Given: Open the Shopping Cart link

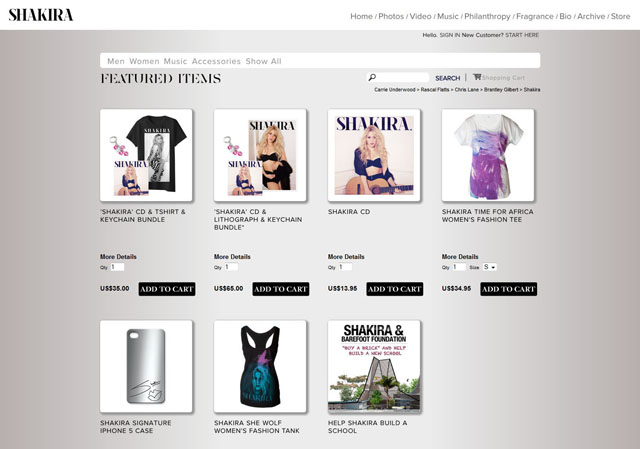Looking at the screenshot, I should (503, 78).
